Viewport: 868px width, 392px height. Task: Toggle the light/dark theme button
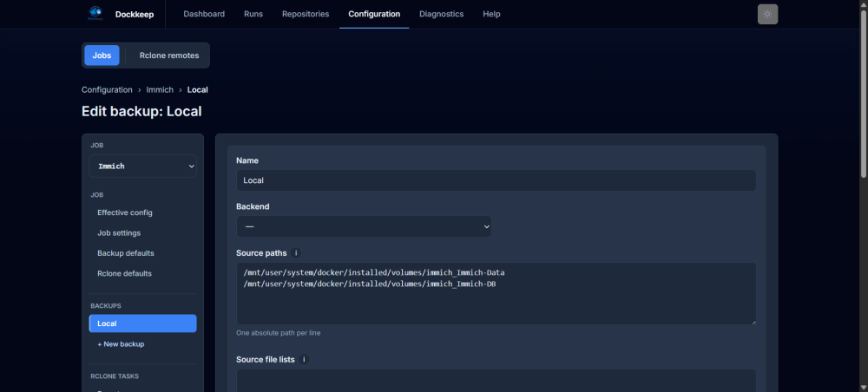(767, 15)
